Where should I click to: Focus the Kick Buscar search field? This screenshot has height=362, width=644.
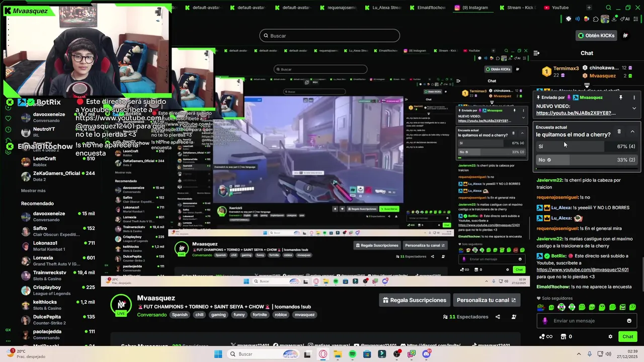[330, 36]
